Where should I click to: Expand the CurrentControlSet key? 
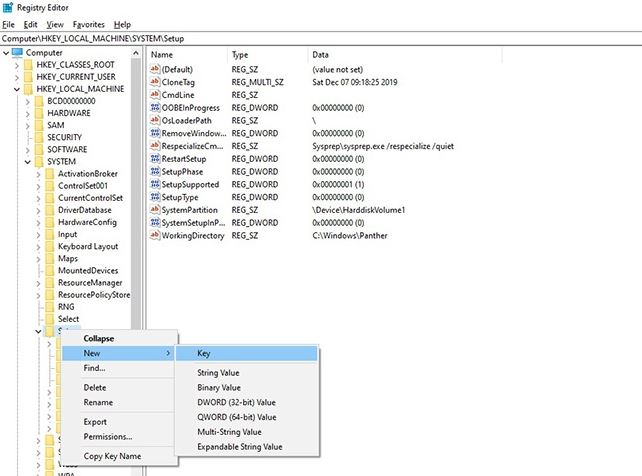(38, 199)
